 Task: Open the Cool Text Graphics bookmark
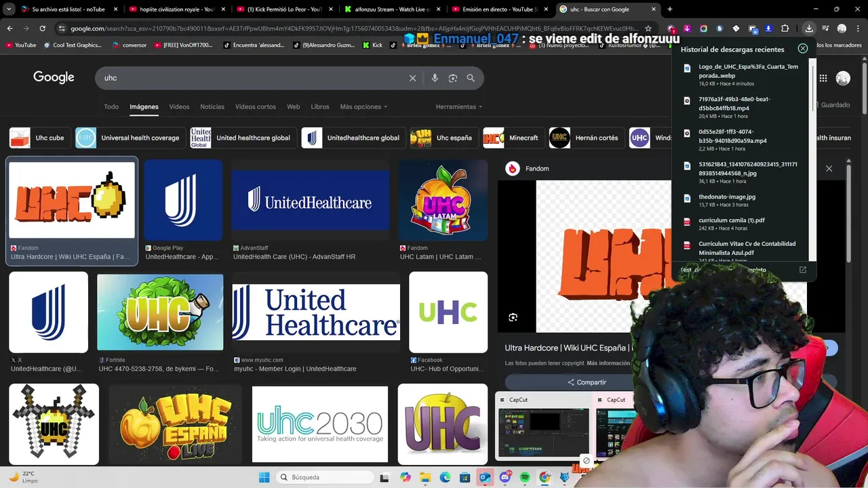73,45
